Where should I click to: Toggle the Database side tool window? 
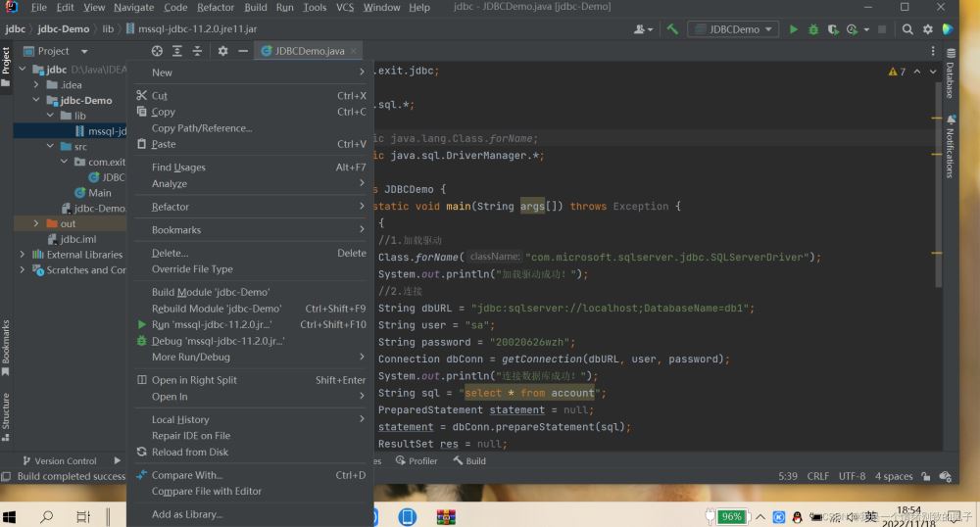[x=950, y=74]
